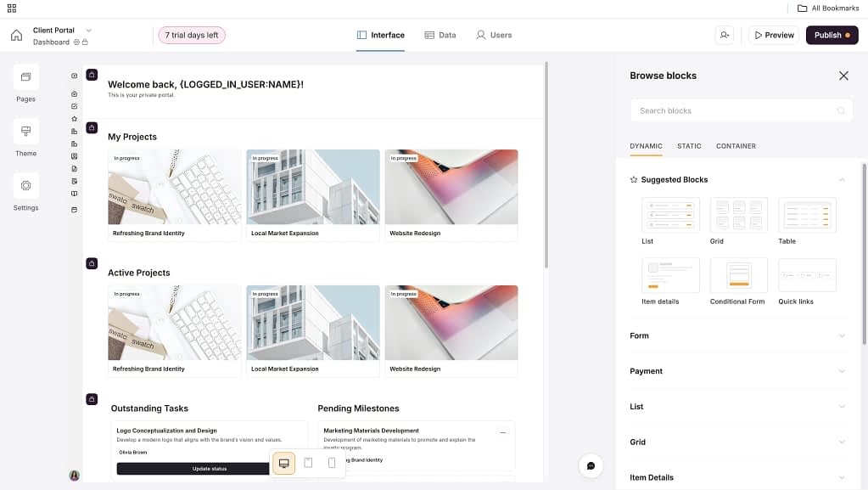Open Website Redesign card under Active Projects
Image resolution: width=868 pixels, height=490 pixels.
tap(451, 331)
